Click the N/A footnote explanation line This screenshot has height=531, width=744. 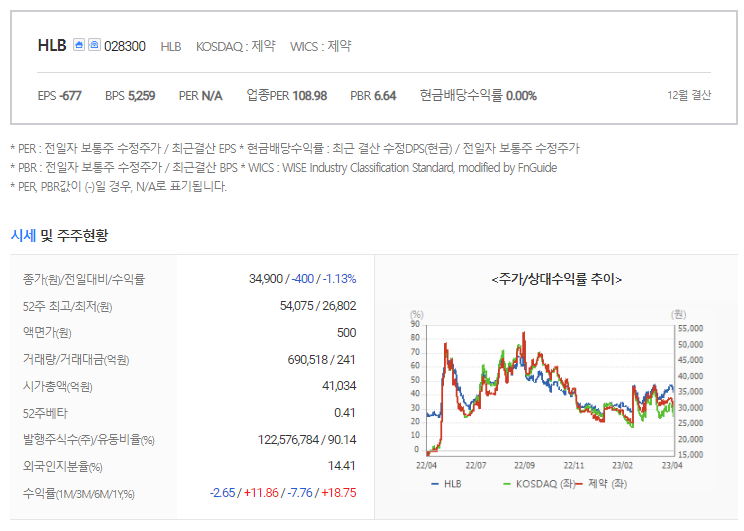pyautogui.click(x=119, y=186)
